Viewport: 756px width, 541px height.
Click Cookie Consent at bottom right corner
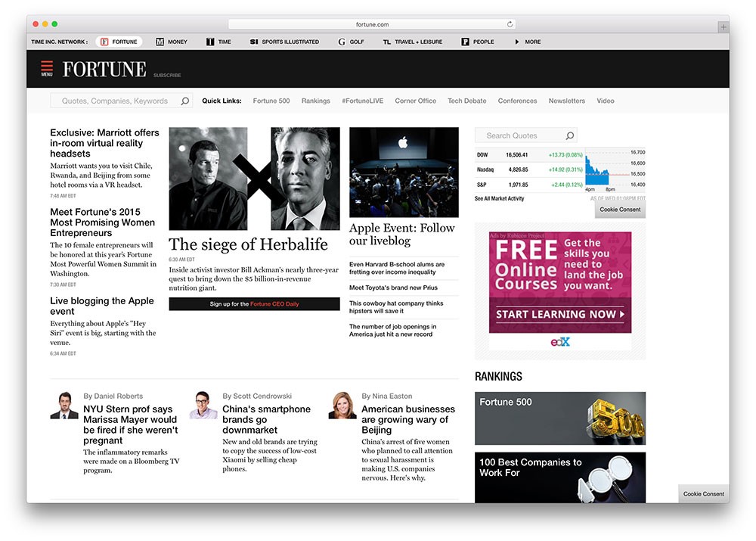(x=703, y=493)
